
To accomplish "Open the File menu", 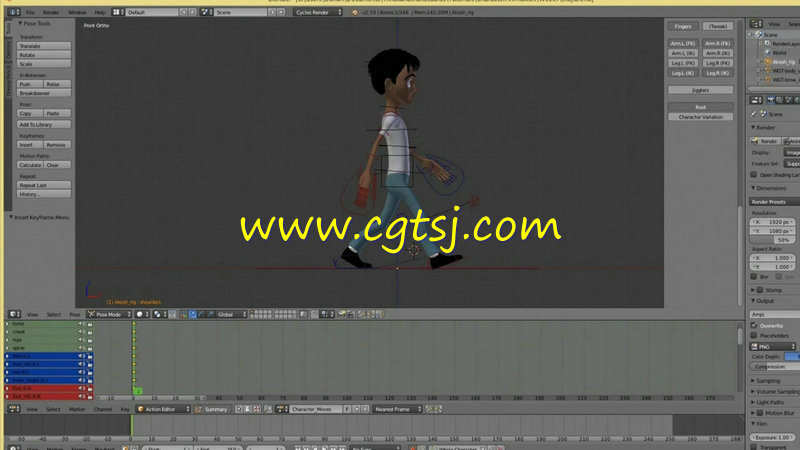I will pyautogui.click(x=30, y=12).
